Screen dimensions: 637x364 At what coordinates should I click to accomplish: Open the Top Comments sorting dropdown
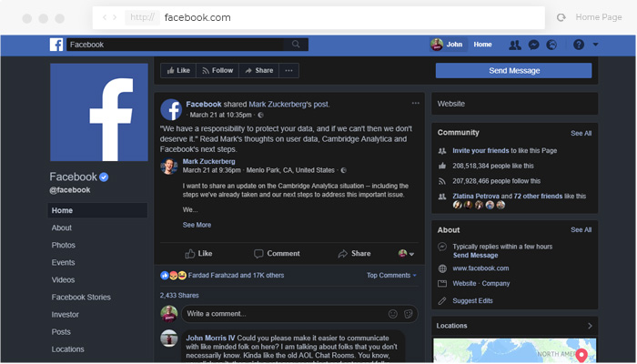pyautogui.click(x=391, y=276)
